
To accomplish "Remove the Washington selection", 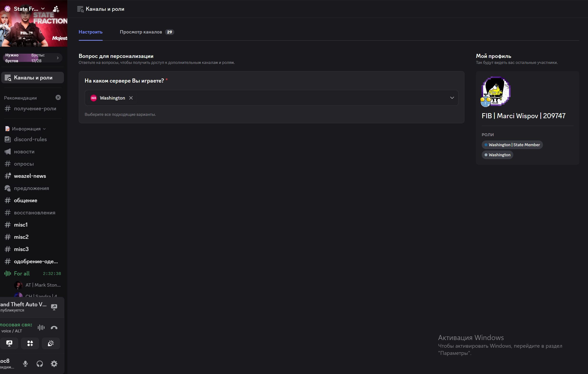I will point(131,98).
